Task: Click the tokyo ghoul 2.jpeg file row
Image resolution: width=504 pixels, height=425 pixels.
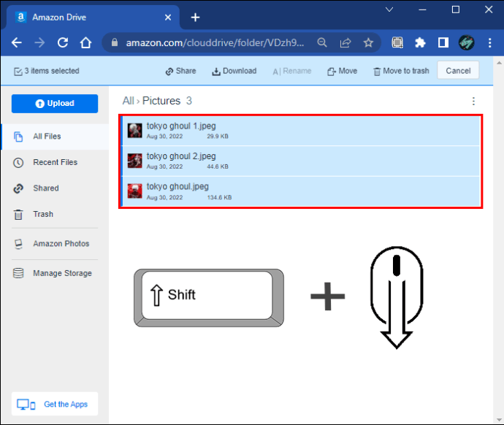Action: [x=299, y=161]
